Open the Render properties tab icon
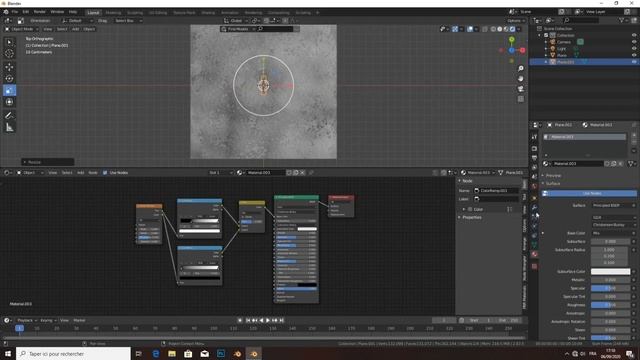 coord(534,149)
